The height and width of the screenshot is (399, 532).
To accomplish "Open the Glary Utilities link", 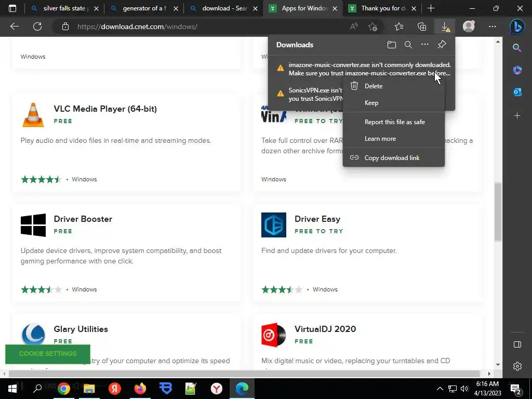I will (x=81, y=329).
